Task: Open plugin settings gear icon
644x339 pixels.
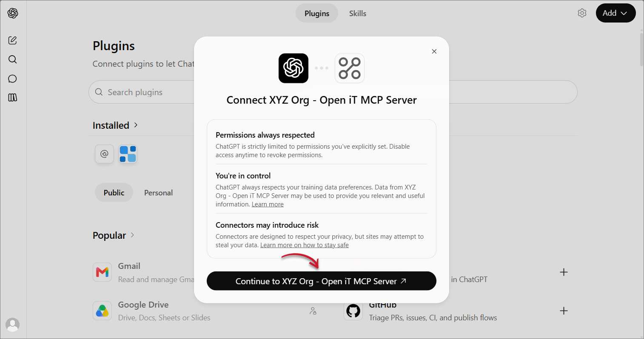Action: (x=582, y=13)
